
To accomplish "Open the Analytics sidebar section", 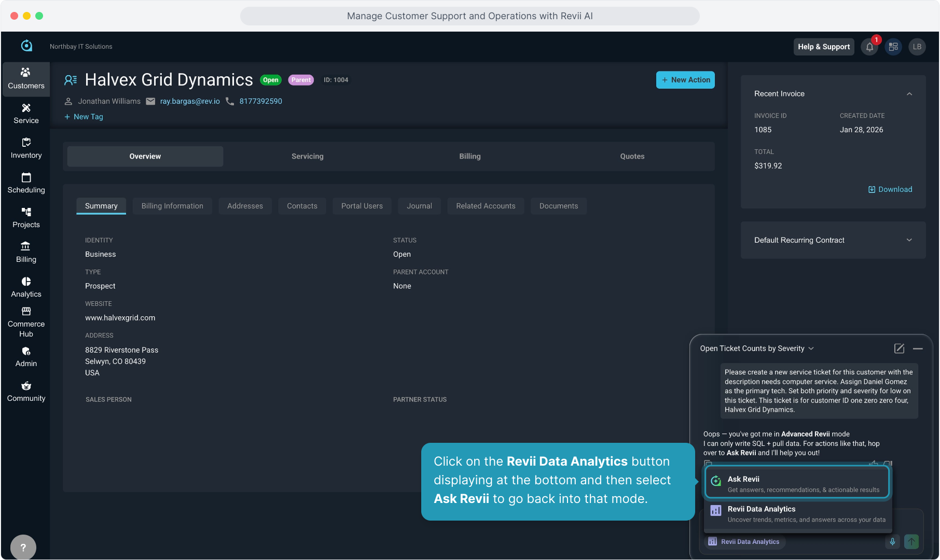I will coord(26,287).
